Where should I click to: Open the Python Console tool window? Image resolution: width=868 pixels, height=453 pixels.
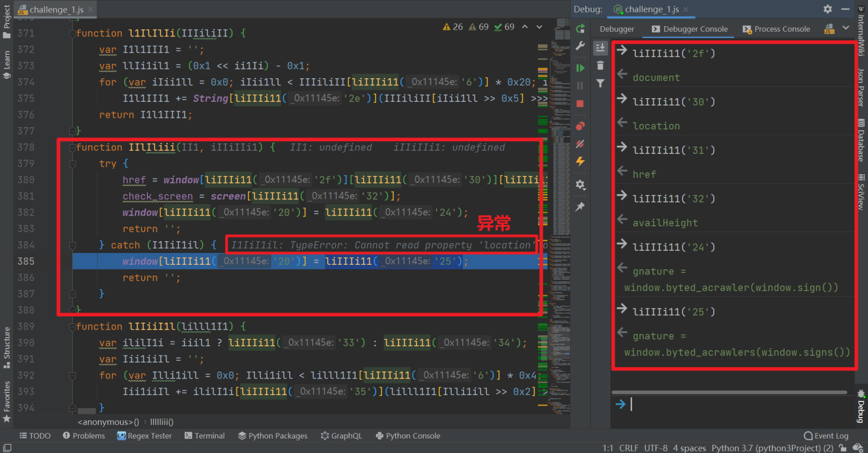[408, 436]
